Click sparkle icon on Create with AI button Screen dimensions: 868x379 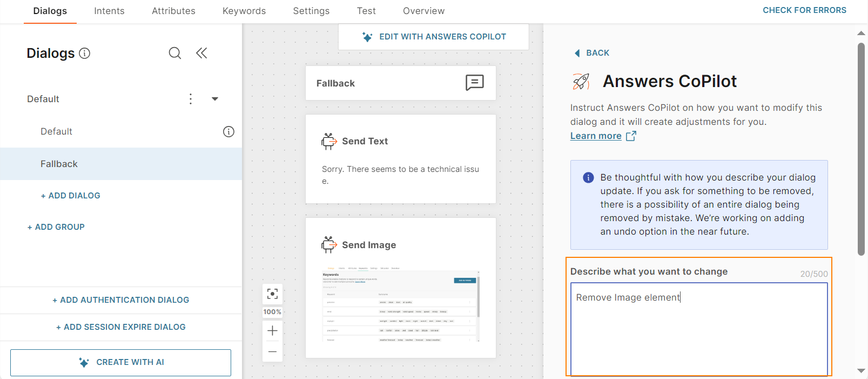pos(84,362)
